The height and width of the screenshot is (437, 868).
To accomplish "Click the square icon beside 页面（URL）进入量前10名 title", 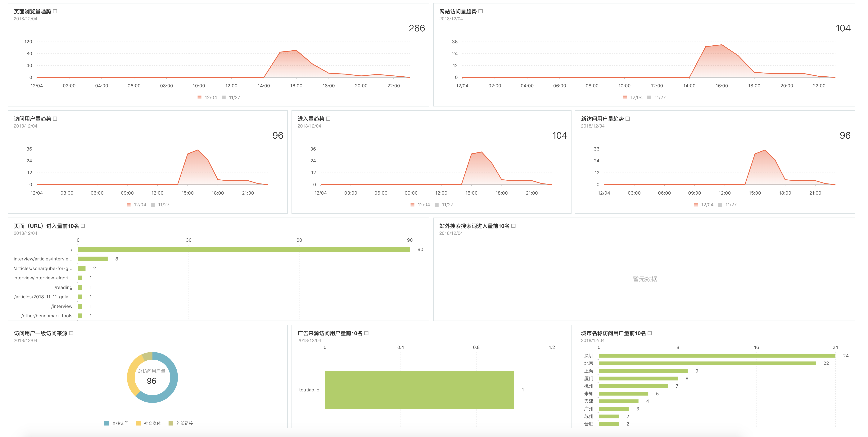I will [x=83, y=226].
